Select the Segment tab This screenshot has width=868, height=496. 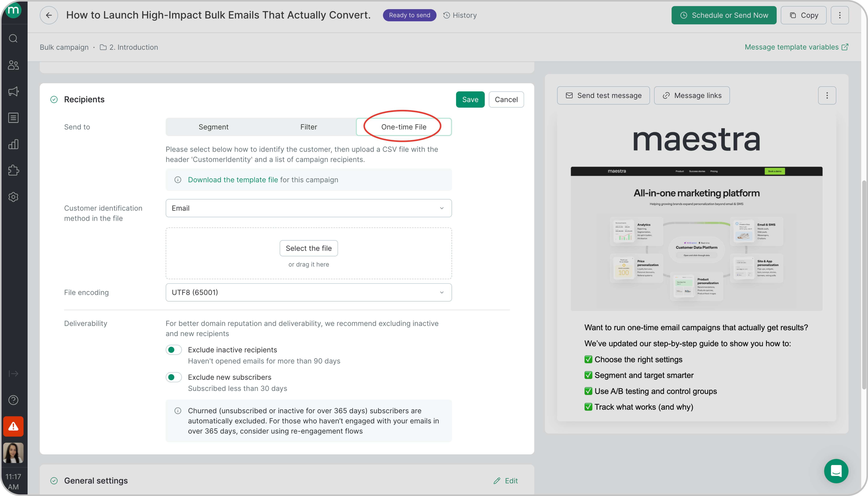214,127
